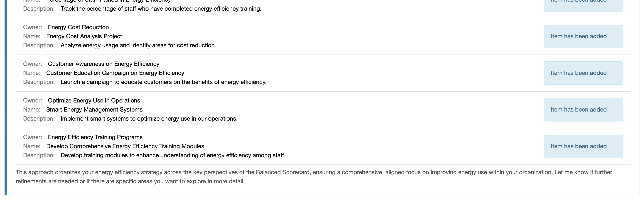
Task: Click 'Item has been added' for Training Modules item
Action: click(x=583, y=146)
